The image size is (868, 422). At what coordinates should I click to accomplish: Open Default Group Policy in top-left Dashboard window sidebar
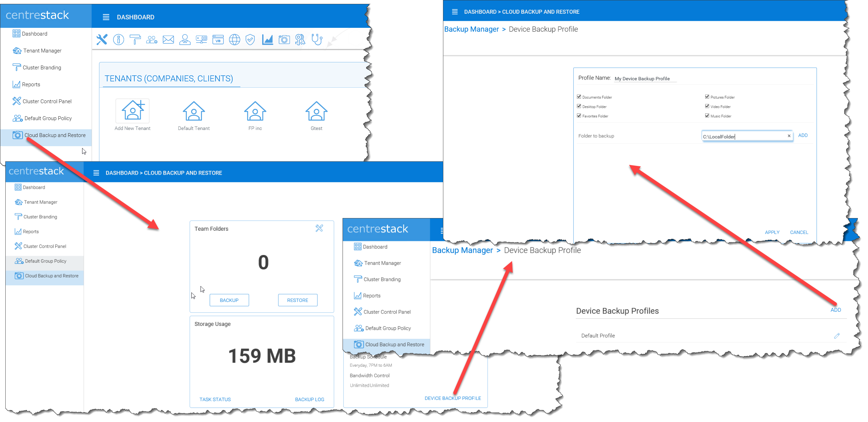pos(46,118)
